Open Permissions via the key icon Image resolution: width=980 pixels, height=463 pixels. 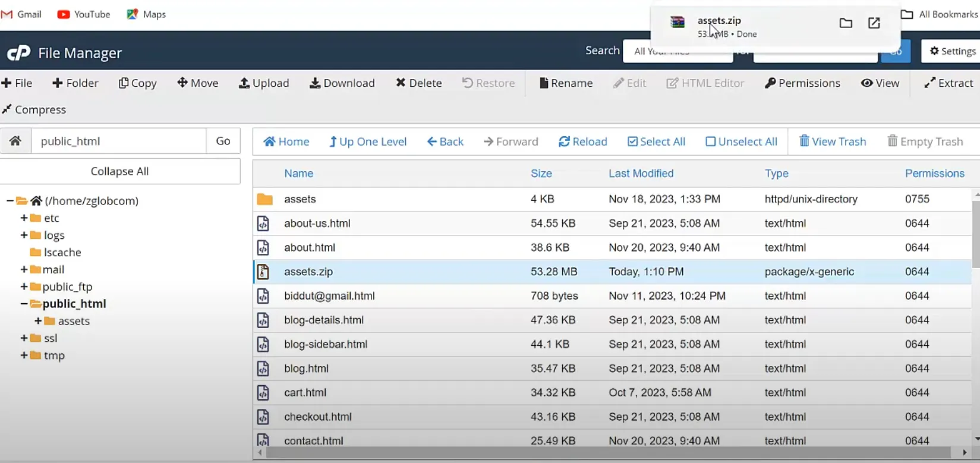click(770, 83)
